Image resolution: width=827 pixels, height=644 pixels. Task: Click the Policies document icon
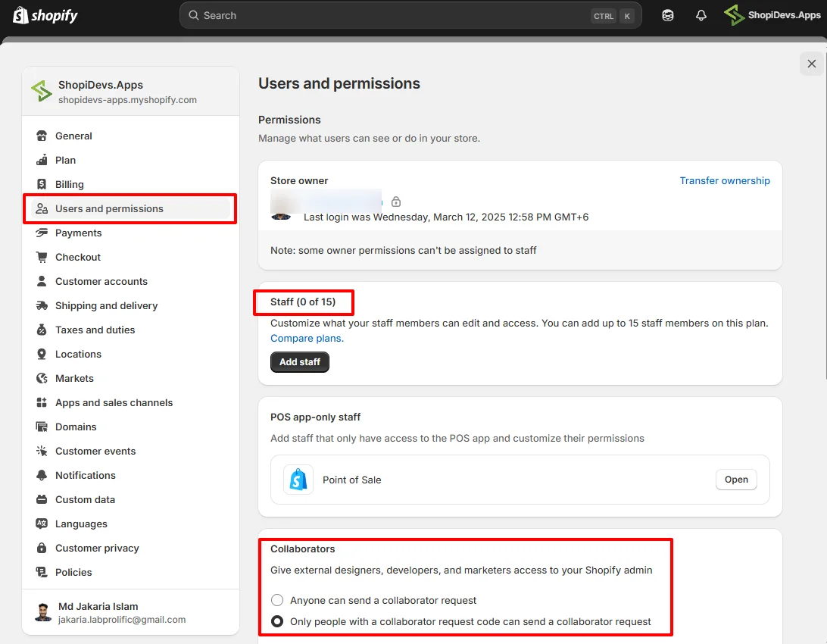click(x=42, y=573)
